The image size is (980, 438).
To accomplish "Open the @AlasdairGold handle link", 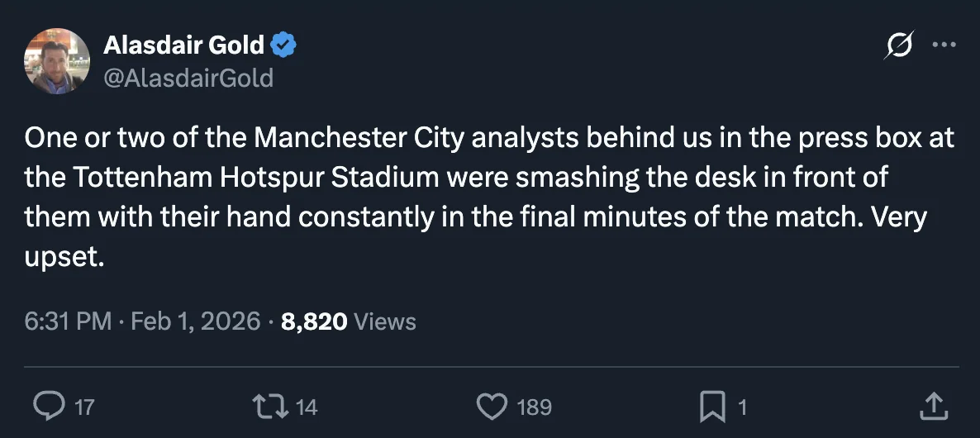I will pyautogui.click(x=188, y=78).
